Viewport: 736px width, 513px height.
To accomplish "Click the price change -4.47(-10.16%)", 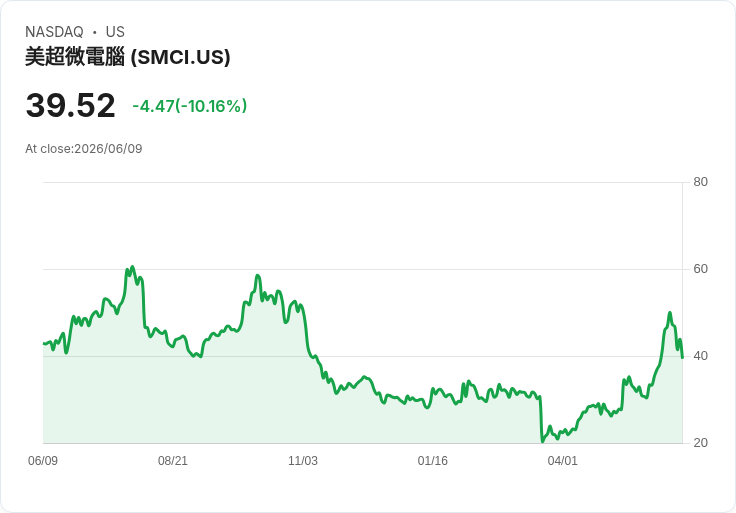I will click(x=190, y=106).
